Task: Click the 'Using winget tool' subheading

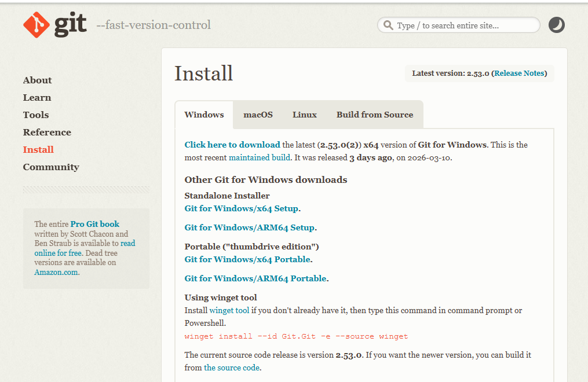Action: [221, 297]
